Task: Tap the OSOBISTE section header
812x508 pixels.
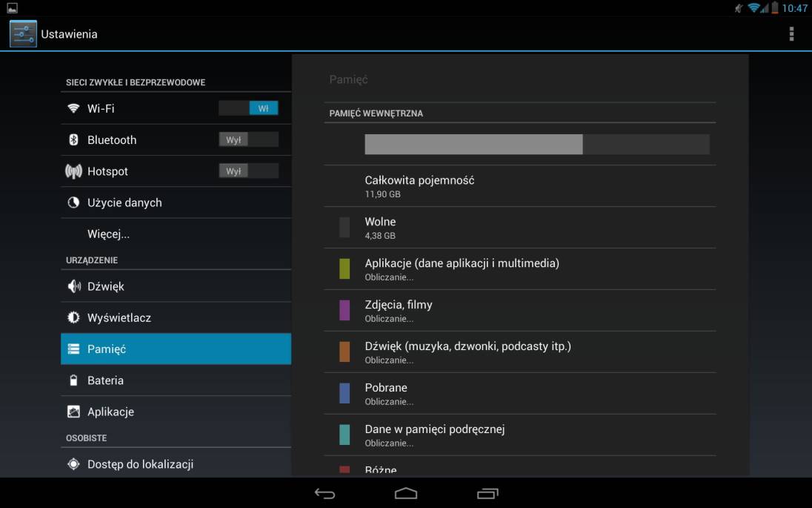Action: pyautogui.click(x=86, y=438)
